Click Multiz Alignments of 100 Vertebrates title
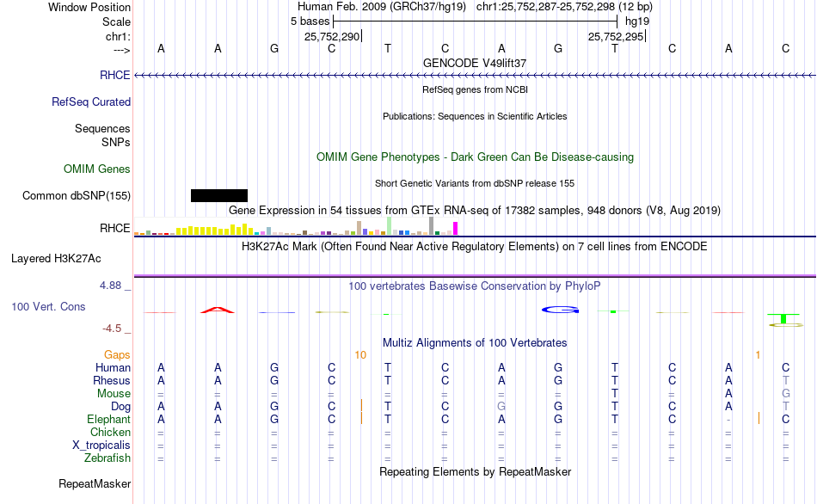This screenshot has width=817, height=504. point(475,343)
